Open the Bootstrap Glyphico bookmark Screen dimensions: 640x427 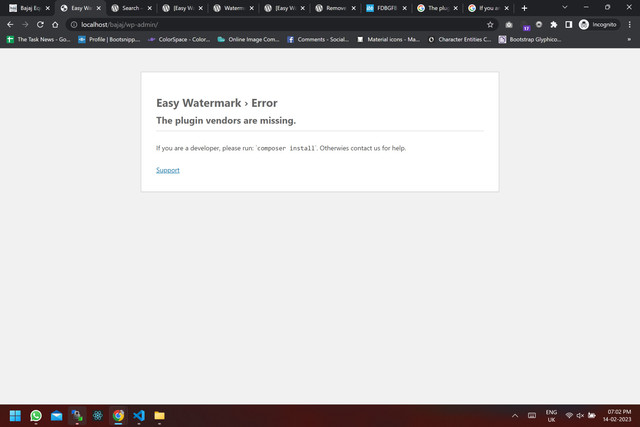[530, 40]
